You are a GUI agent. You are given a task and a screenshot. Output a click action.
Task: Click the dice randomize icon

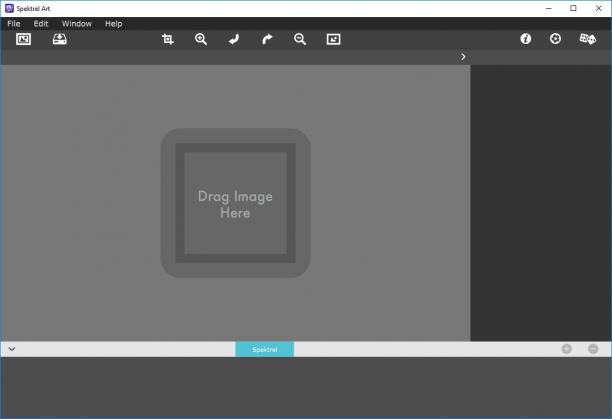coord(588,39)
